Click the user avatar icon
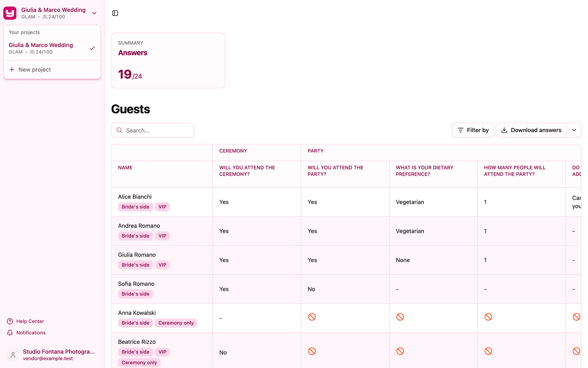Screen dimensions: 588x368 (x=13, y=355)
